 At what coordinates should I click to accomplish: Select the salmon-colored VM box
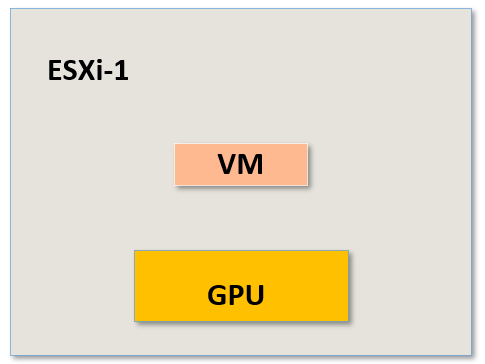coord(241,164)
